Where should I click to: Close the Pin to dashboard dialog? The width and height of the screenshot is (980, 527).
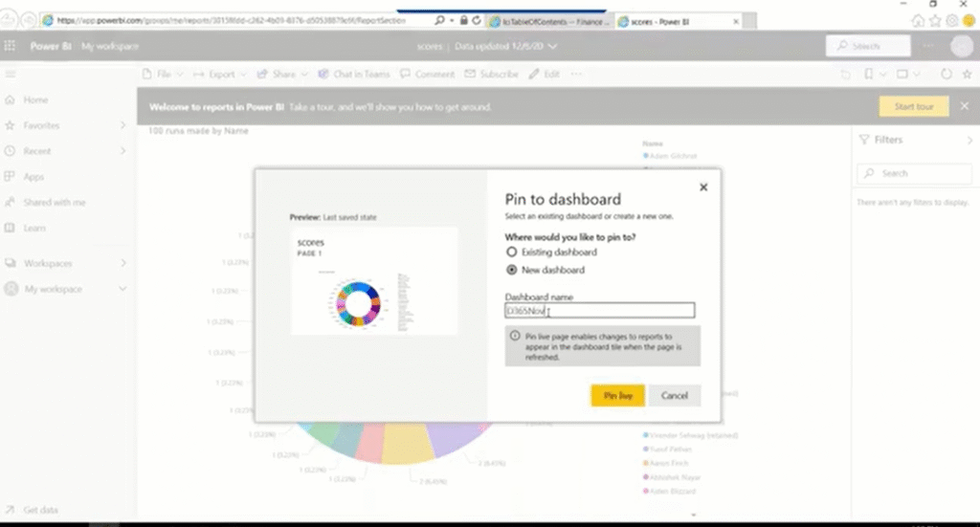(x=703, y=187)
